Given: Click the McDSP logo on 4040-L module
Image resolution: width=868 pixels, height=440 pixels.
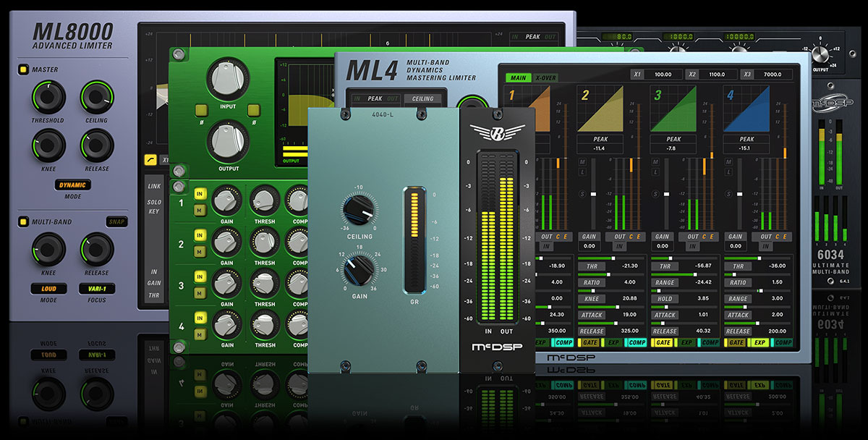Looking at the screenshot, I should pos(497,348).
